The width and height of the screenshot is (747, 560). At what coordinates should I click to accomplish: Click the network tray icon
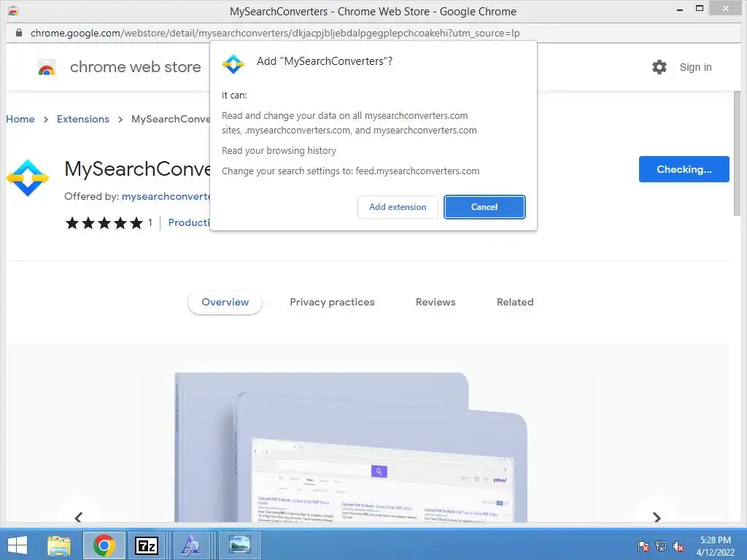661,546
